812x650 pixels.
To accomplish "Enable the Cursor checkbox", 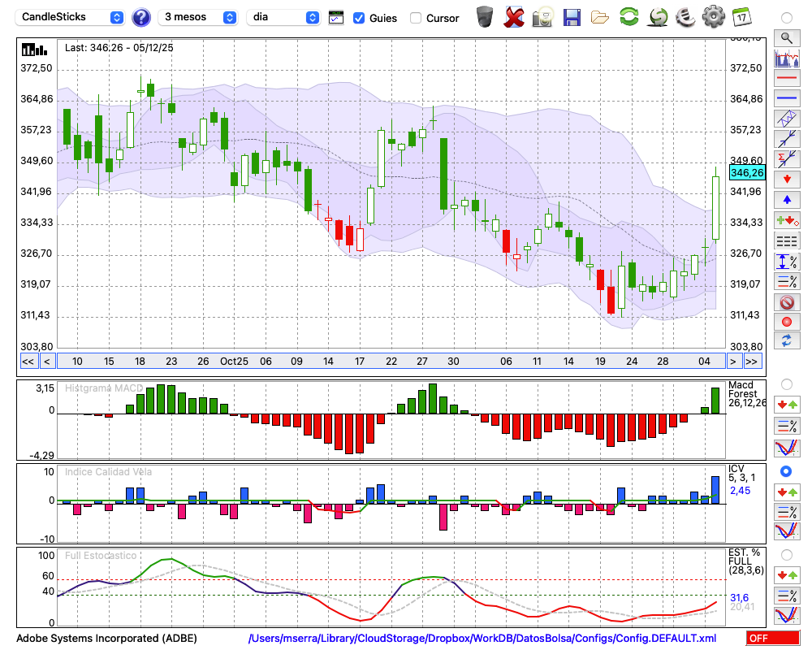I will click(416, 18).
